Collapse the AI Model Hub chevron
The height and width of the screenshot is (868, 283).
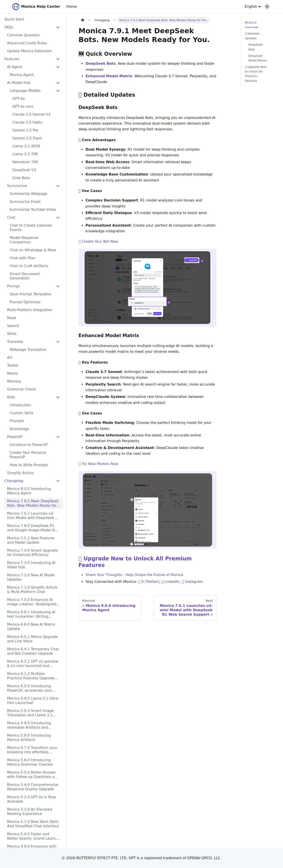[x=58, y=83]
